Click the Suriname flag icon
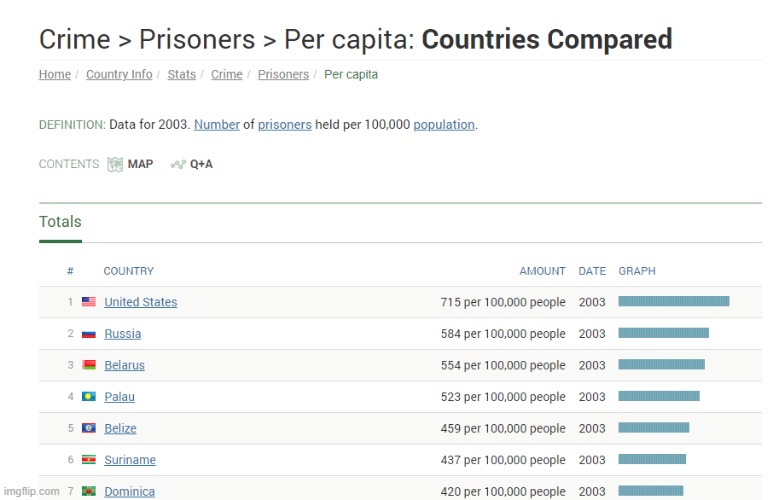773x500 pixels. pyautogui.click(x=89, y=460)
